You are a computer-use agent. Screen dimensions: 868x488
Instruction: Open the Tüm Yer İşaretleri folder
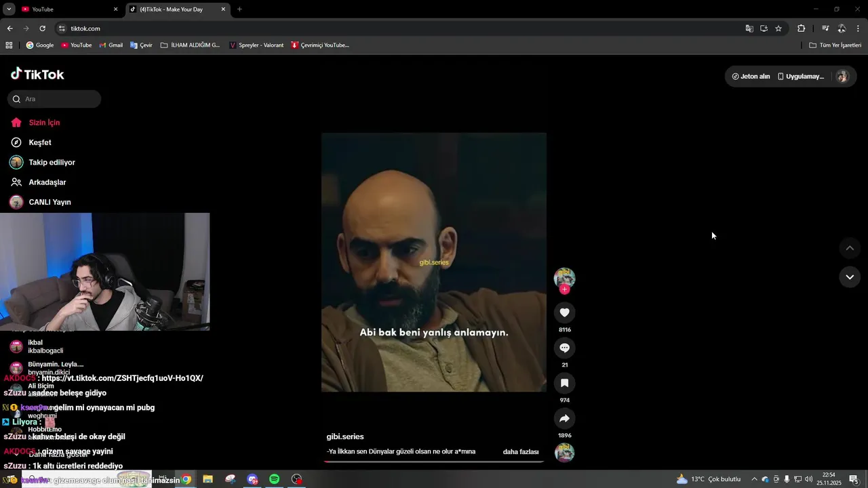pos(835,45)
